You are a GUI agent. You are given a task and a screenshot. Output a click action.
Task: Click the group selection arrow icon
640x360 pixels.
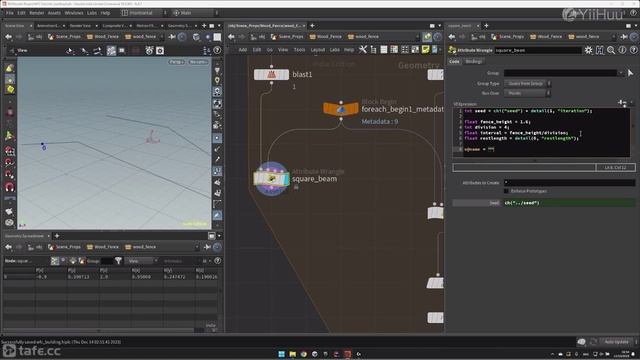631,73
